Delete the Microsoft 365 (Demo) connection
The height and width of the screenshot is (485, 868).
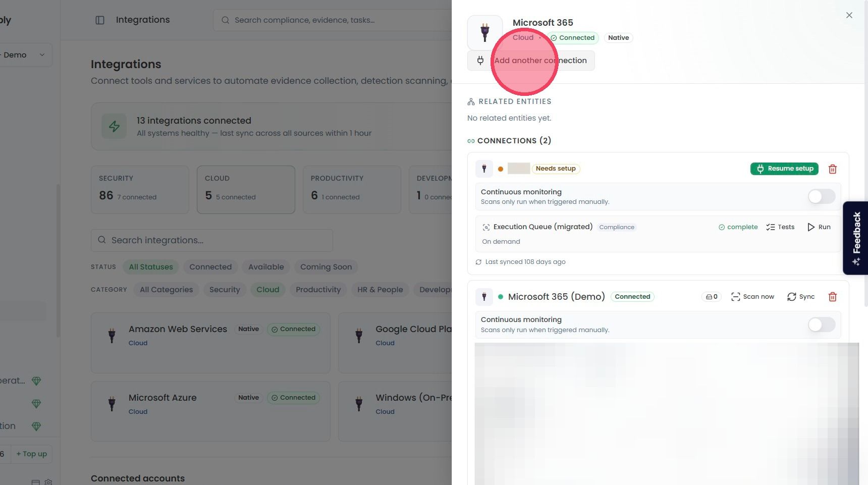click(833, 297)
